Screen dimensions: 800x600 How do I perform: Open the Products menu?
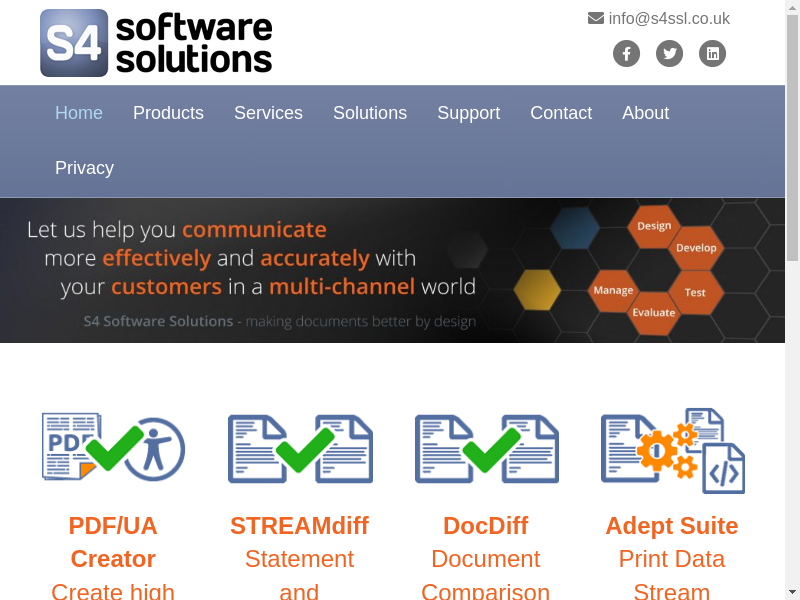[168, 113]
